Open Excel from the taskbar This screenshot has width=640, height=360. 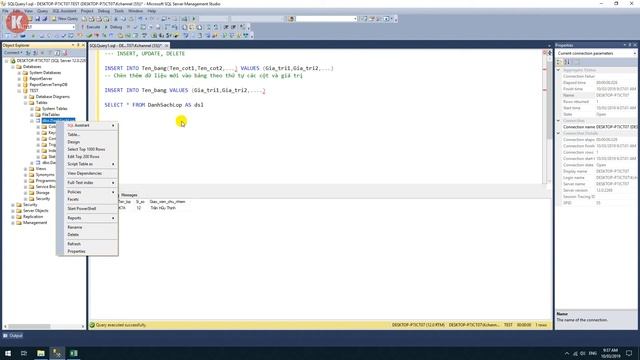click(74, 353)
